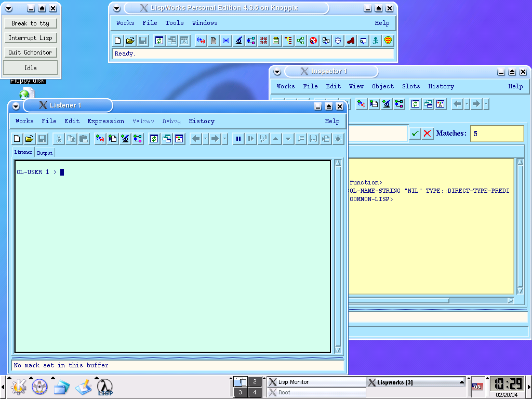Click the stopwatch profiler icon in main toolbar

coord(338,41)
